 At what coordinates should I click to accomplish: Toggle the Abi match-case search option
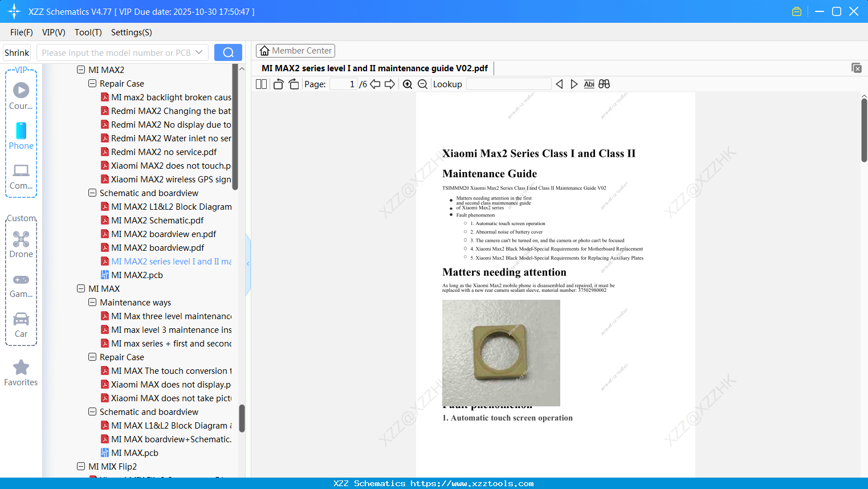tap(589, 84)
